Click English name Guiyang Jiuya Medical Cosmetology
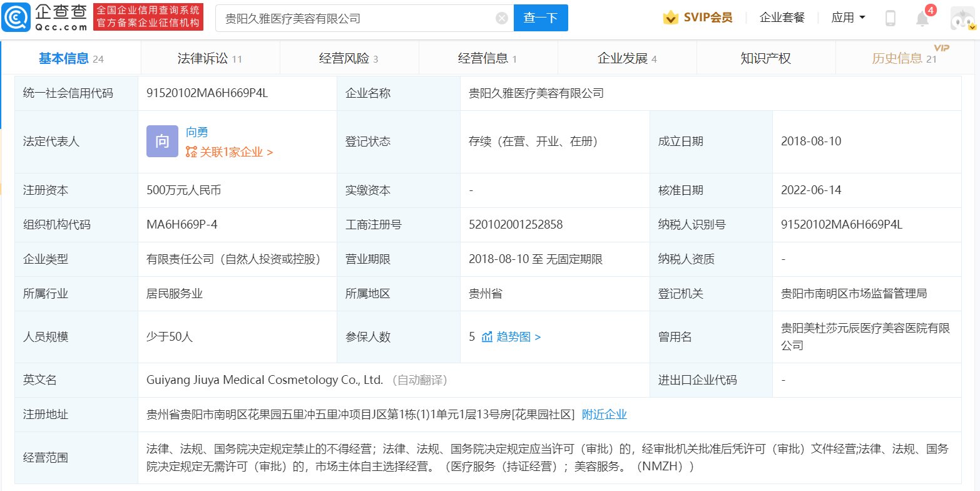This screenshot has height=491, width=980. 264,380
